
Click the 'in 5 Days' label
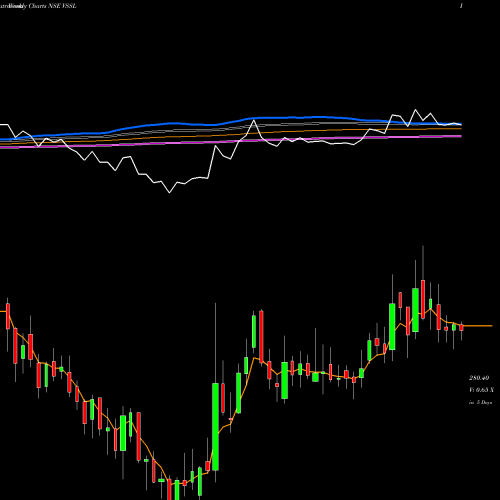pyautogui.click(x=480, y=402)
